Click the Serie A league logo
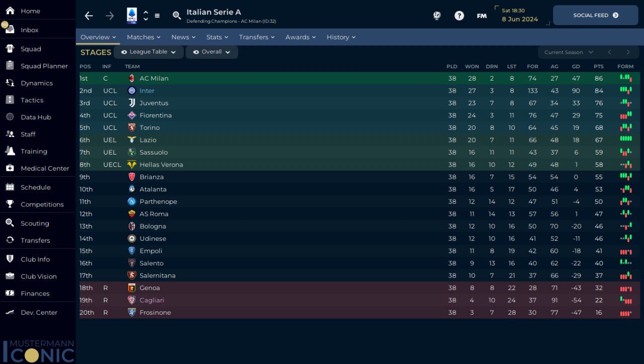This screenshot has width=644, height=364. coord(132,16)
